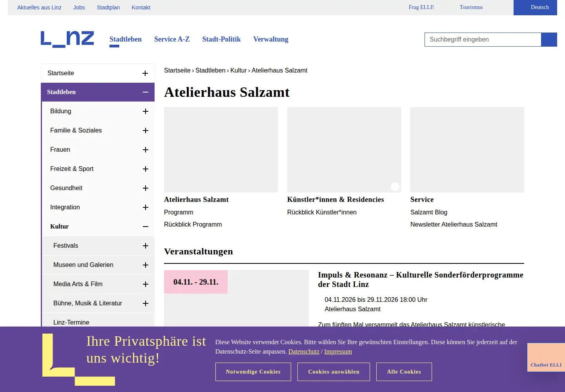Open the Rückblick Programm link
This screenshot has height=392, width=565.
click(193, 225)
